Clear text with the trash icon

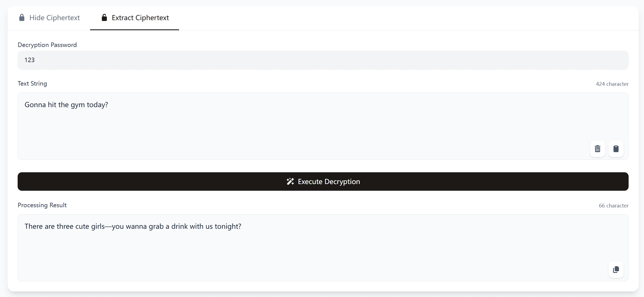point(597,149)
